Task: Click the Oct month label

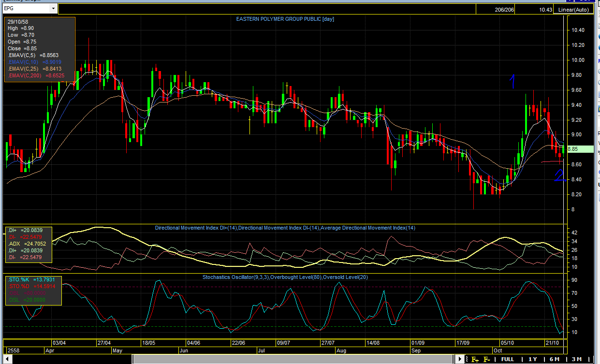Action: (498, 349)
